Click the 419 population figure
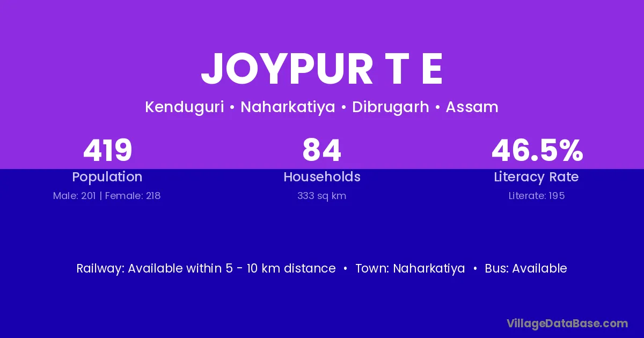The width and height of the screenshot is (644, 338). coord(107,150)
